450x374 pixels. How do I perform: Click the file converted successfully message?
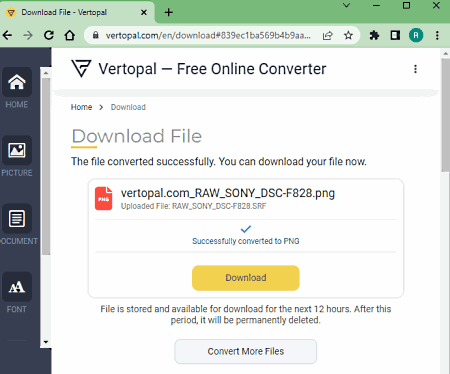click(x=219, y=162)
